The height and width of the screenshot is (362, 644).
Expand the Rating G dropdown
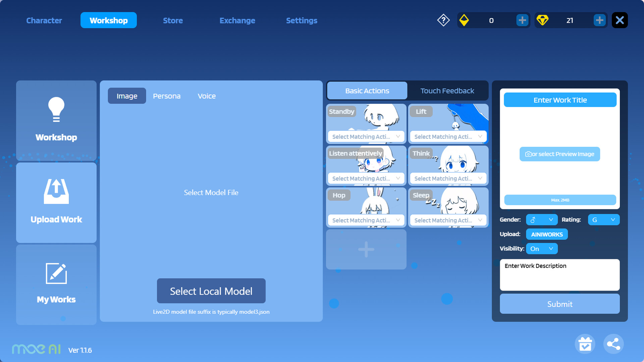point(603,220)
